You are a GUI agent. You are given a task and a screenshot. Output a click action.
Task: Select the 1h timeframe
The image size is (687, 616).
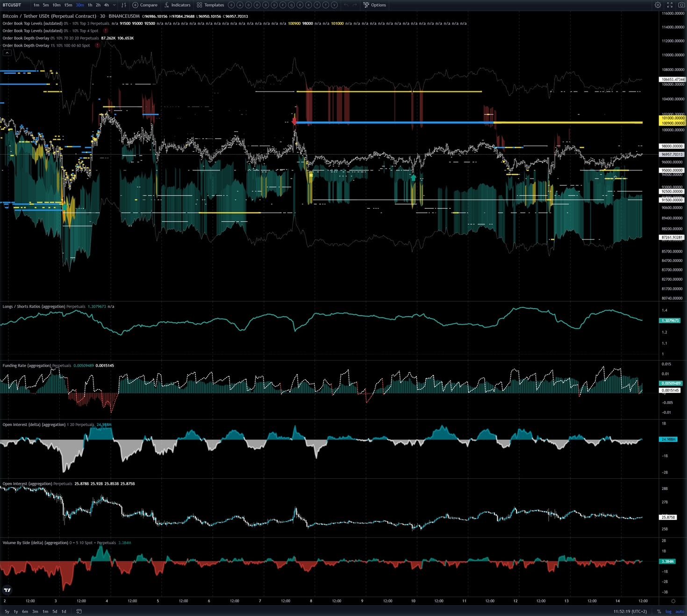pyautogui.click(x=90, y=5)
